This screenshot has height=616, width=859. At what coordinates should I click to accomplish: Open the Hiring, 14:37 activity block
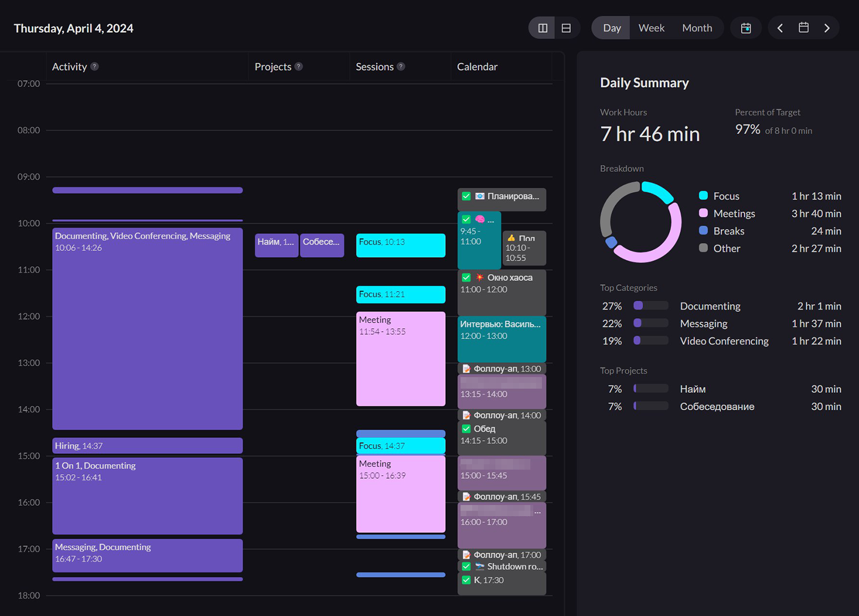coord(147,445)
